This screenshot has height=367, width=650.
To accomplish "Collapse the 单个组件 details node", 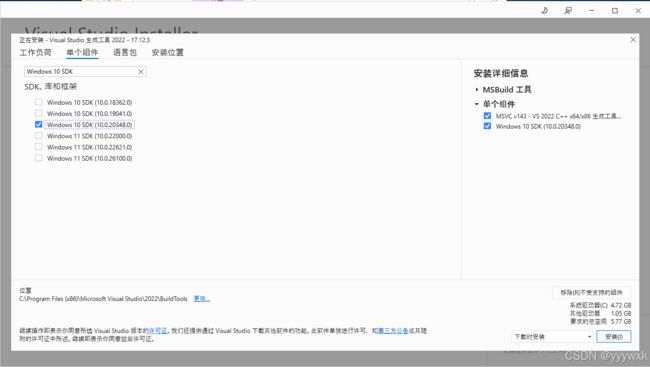I will coord(477,104).
